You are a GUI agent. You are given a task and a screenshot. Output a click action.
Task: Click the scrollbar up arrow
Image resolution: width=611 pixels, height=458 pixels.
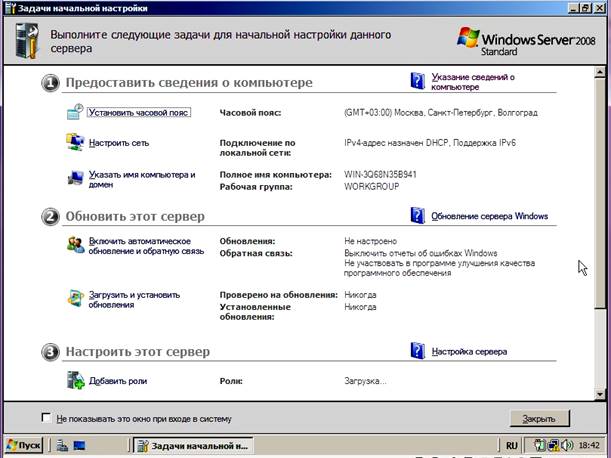pyautogui.click(x=600, y=72)
